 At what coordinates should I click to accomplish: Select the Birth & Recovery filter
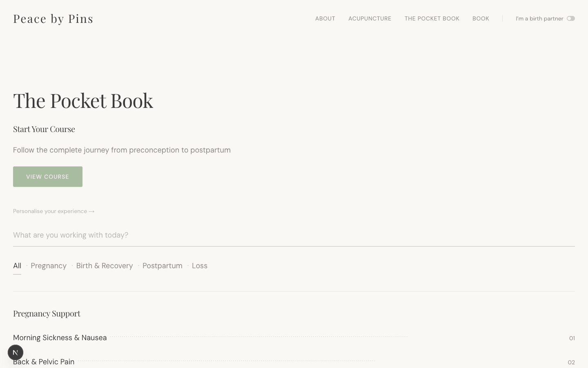click(x=105, y=266)
